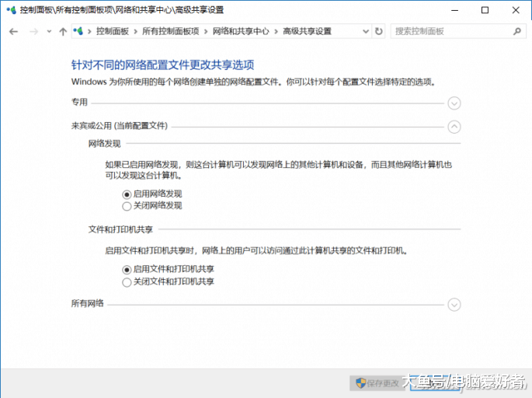Click the 控制面板 breadcrumb
Screen dimensions: 532x398
coord(113,31)
